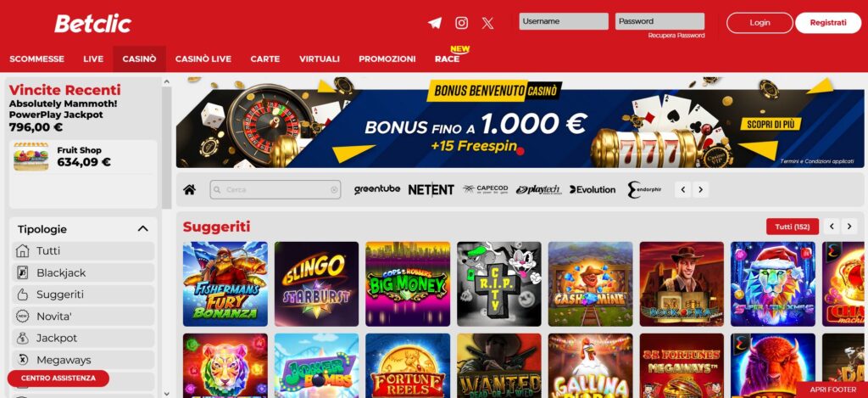Image resolution: width=868 pixels, height=398 pixels.
Task: Open the Instagram social icon
Action: 462,23
